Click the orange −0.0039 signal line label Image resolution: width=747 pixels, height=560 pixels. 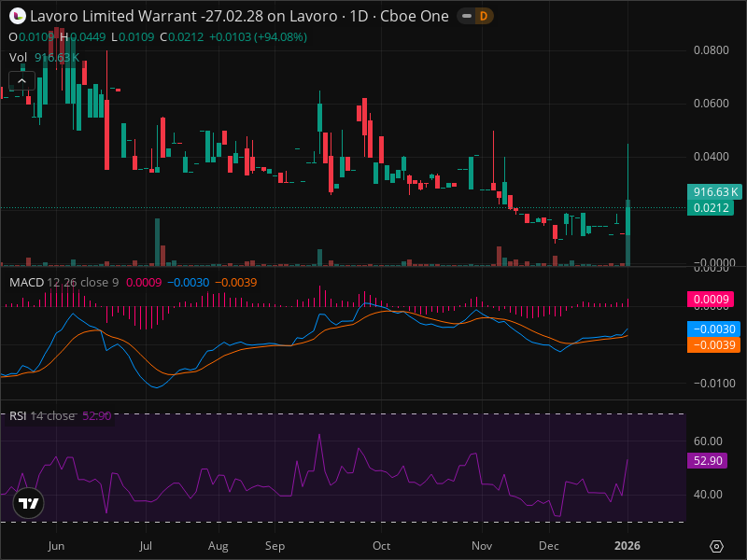point(713,344)
